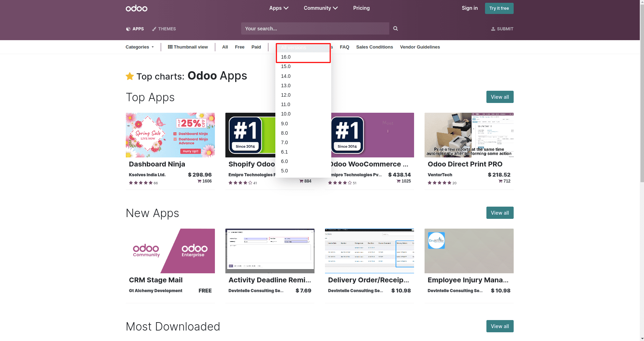Viewport: 644px width, 341px height.
Task: Open the Employee Injury Management thumbnail
Action: coord(469,251)
